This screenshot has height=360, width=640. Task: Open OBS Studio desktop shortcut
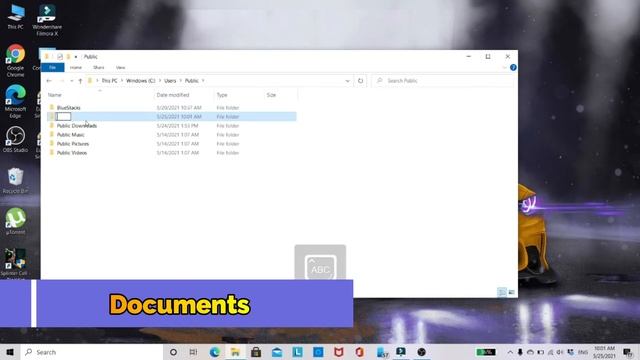16,140
